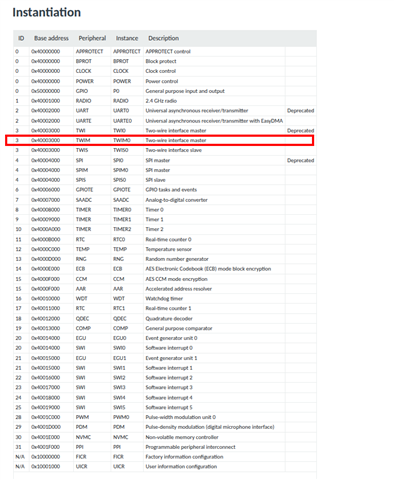Viewport: 394px width, 480px height.
Task: Click the base address 0x50000000
Action: point(46,91)
